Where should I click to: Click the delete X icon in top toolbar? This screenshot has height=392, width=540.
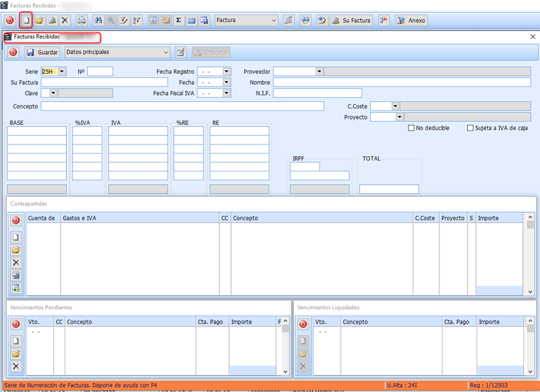(65, 20)
